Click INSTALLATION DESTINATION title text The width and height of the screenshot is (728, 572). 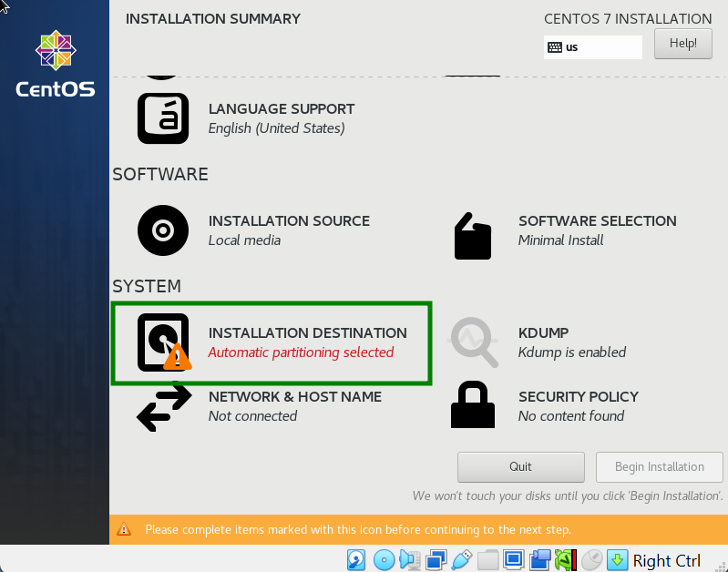(307, 332)
